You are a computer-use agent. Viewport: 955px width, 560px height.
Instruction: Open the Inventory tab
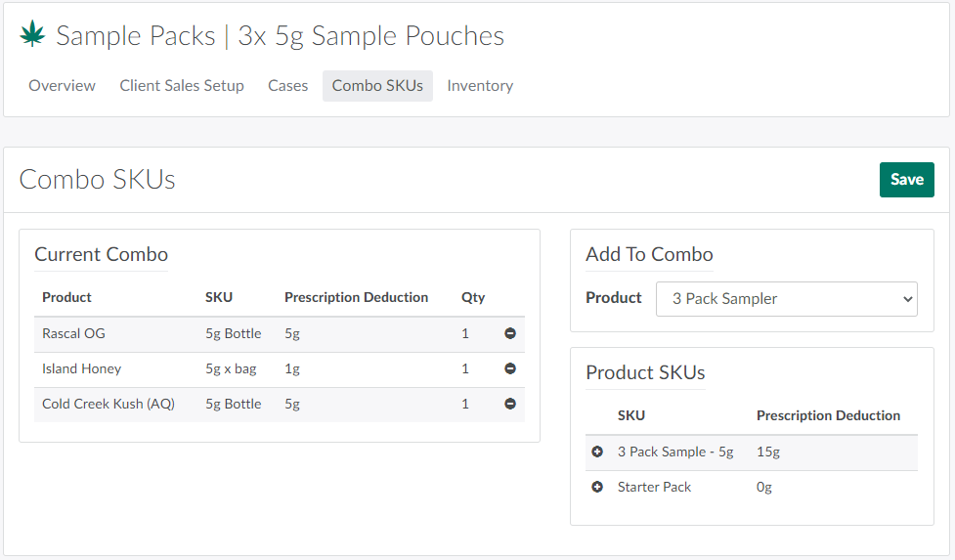[x=480, y=86]
